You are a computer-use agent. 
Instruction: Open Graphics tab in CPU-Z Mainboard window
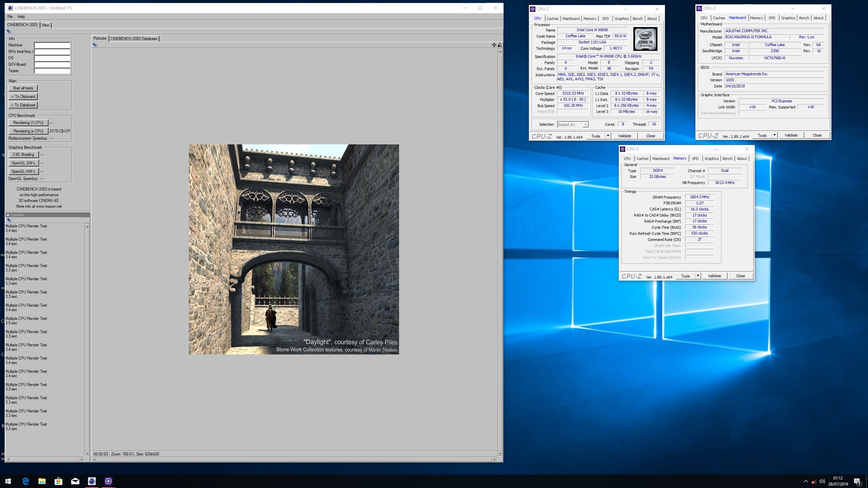788,18
